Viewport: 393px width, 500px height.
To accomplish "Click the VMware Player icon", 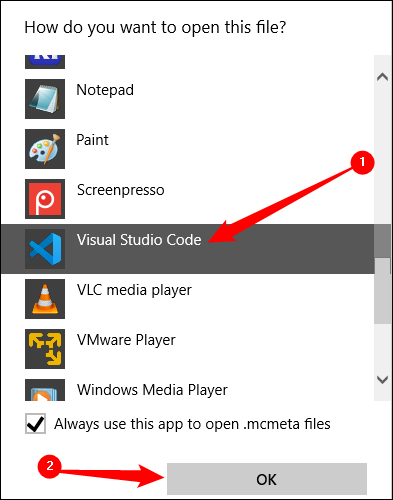I will pos(45,349).
